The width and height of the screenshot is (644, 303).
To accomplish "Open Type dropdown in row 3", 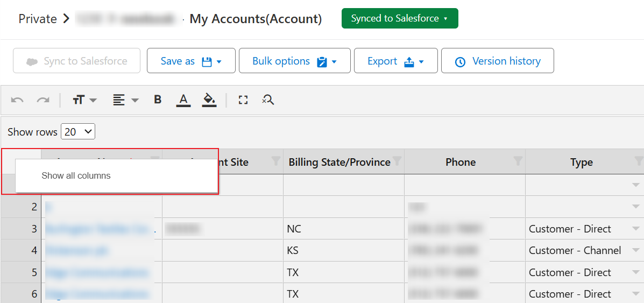I will point(636,229).
